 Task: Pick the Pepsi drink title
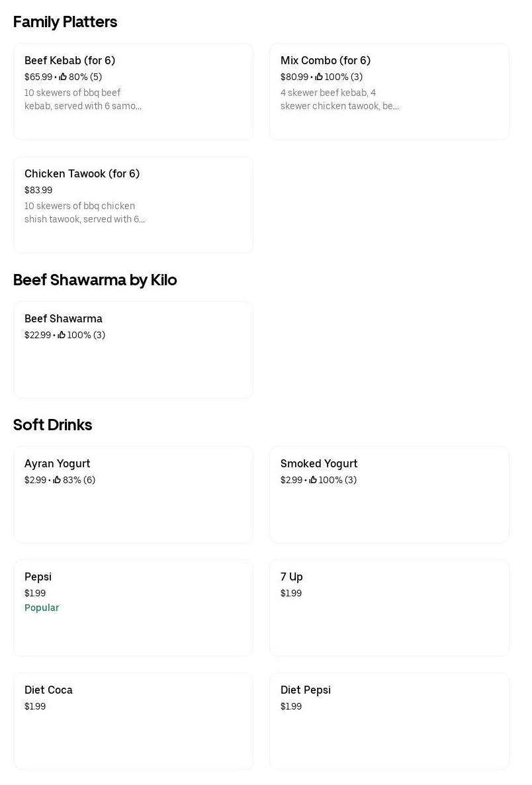38,577
